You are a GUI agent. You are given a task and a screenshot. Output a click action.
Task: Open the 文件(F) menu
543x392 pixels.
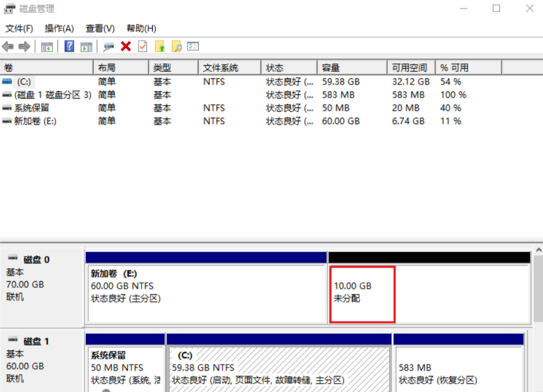tap(19, 28)
